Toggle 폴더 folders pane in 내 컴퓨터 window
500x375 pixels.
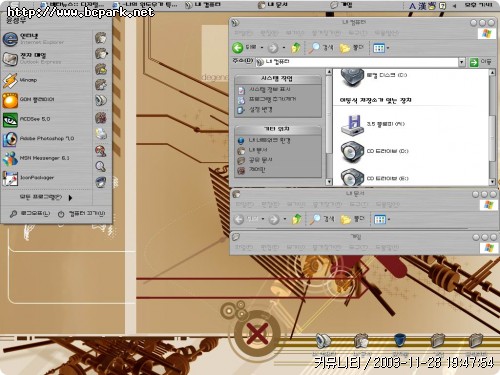[352, 48]
